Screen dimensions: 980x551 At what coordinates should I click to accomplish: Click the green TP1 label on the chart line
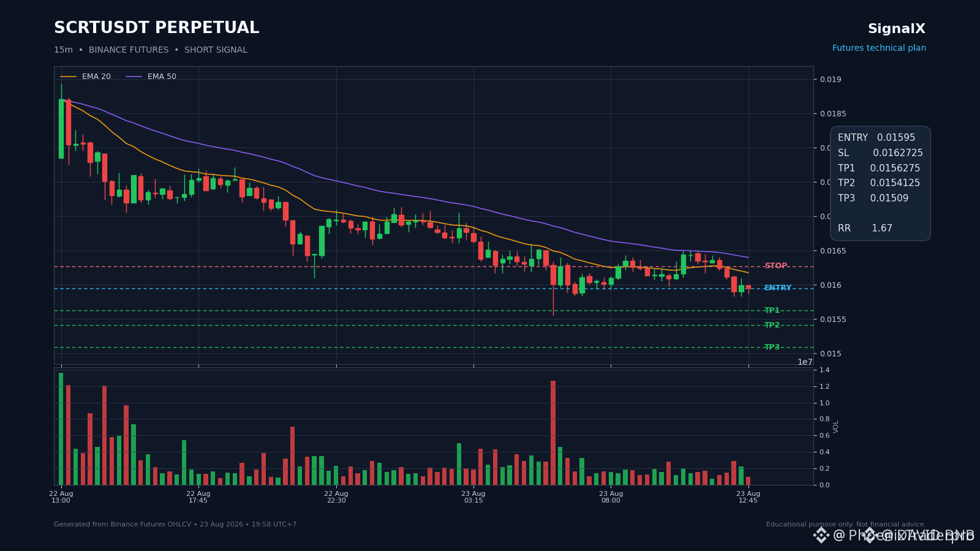[772, 310]
